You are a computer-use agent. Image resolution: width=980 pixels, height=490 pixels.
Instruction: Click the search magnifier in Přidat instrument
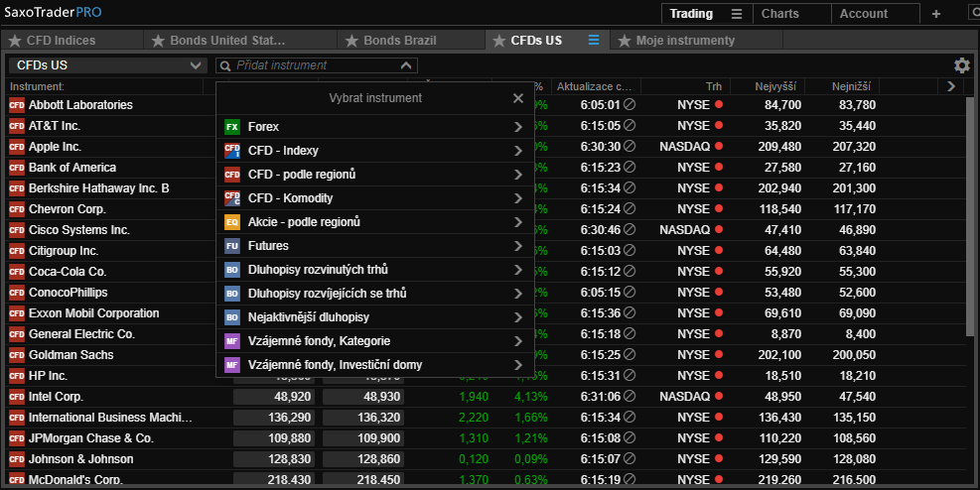tap(225, 65)
